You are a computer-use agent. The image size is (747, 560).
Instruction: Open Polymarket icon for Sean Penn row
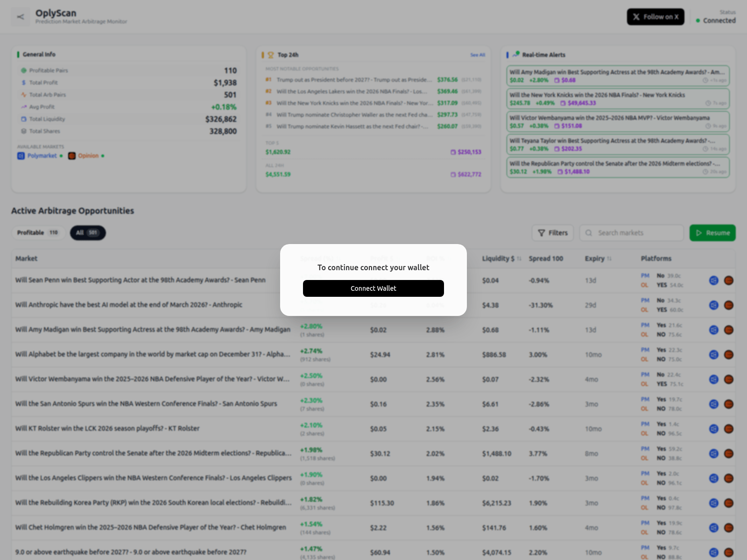714,280
